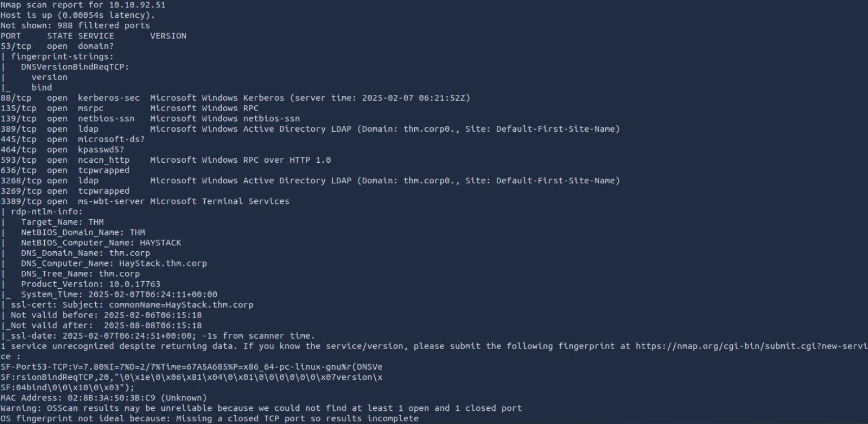Click the 'Microsoft Terminal Services' version text
The height and width of the screenshot is (424, 868).
(220, 201)
